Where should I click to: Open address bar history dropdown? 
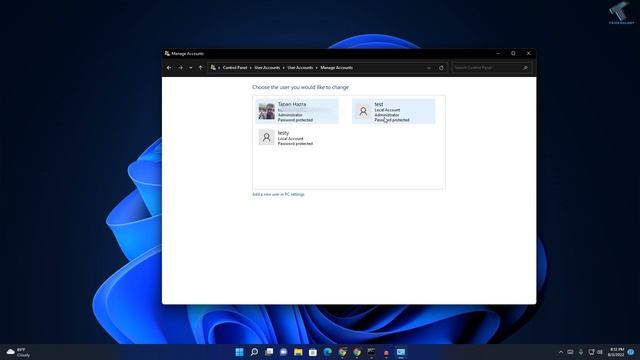click(x=429, y=68)
